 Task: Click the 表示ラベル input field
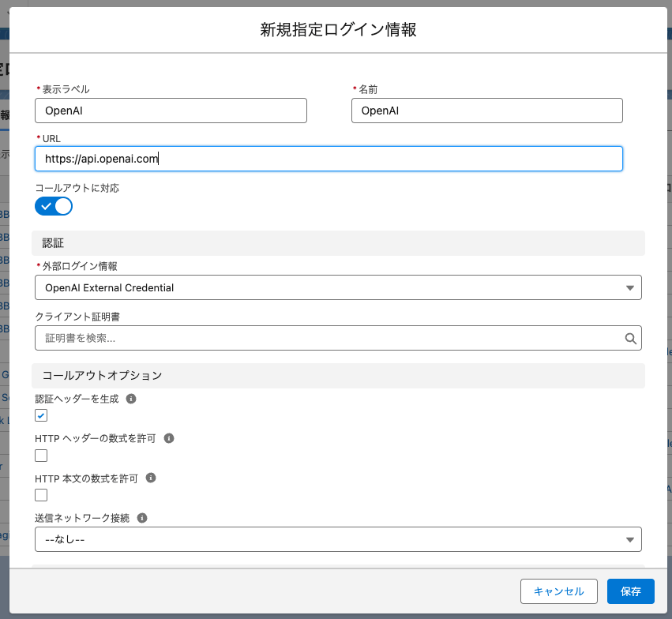[171, 111]
